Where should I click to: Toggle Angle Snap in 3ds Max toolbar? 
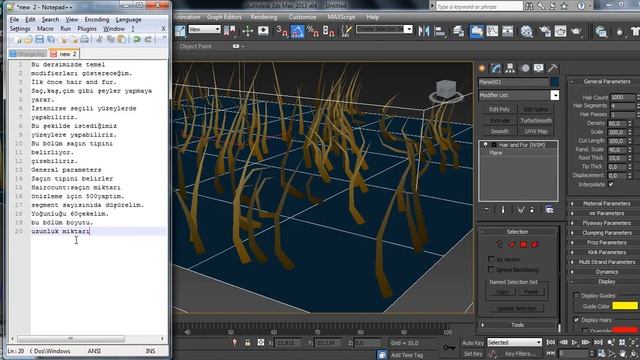[x=298, y=31]
